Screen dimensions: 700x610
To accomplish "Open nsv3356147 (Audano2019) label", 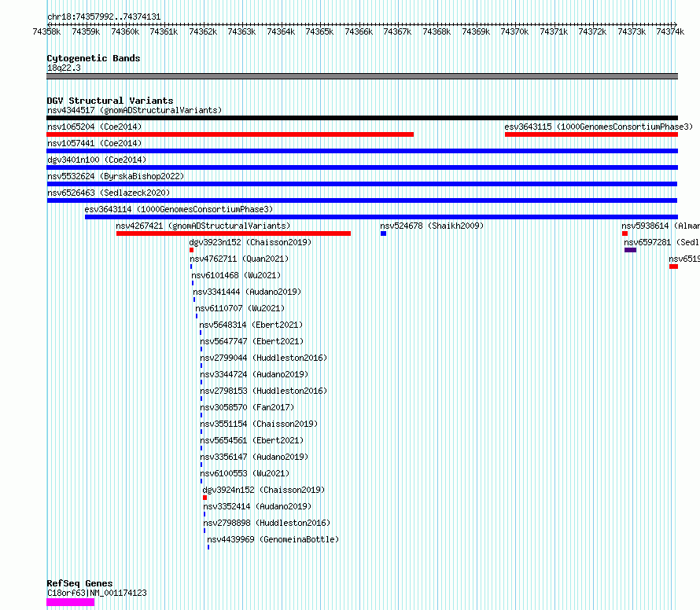I will click(x=255, y=457).
